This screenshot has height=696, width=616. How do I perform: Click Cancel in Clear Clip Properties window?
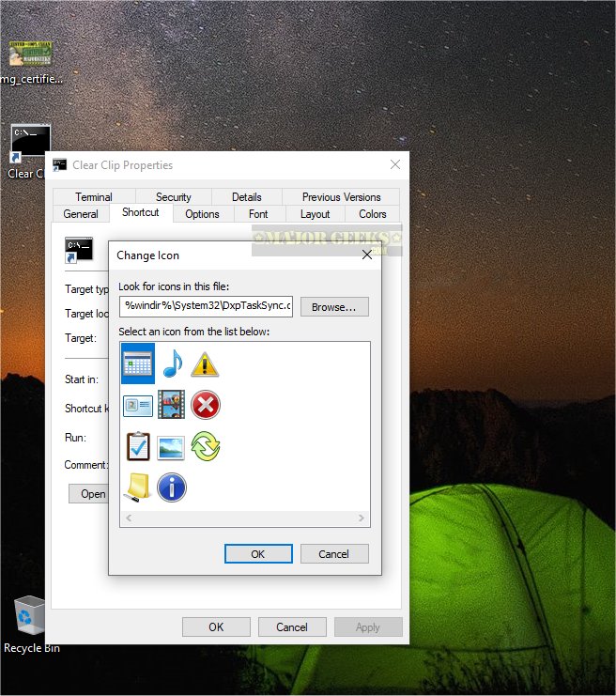(x=292, y=626)
